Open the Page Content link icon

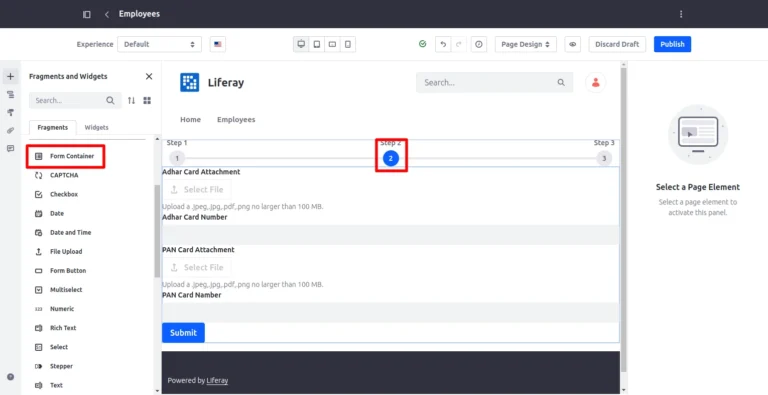click(x=10, y=130)
